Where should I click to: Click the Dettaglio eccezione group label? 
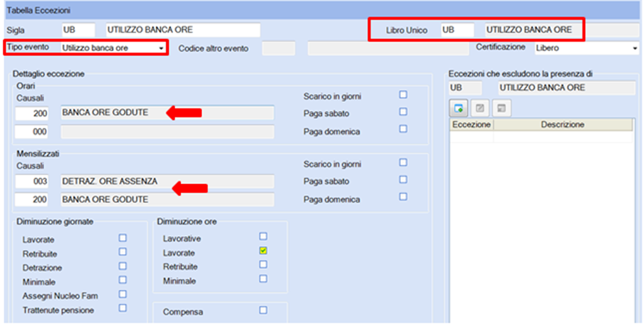(49, 74)
